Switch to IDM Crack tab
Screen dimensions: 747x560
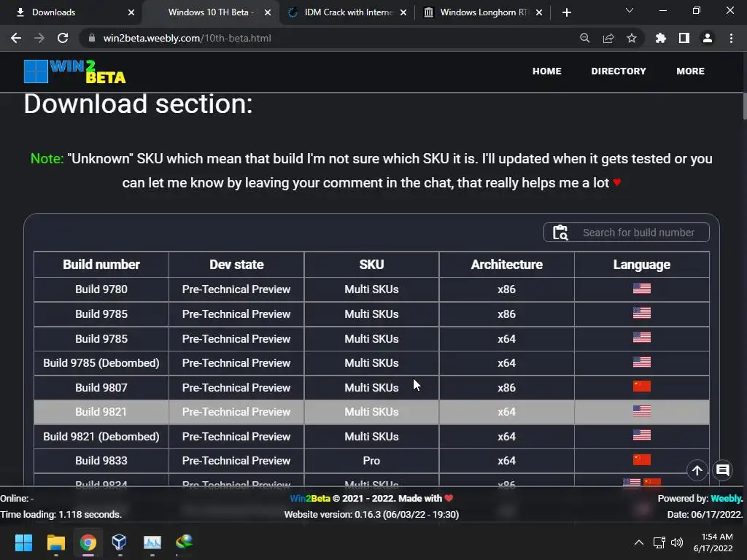click(348, 12)
